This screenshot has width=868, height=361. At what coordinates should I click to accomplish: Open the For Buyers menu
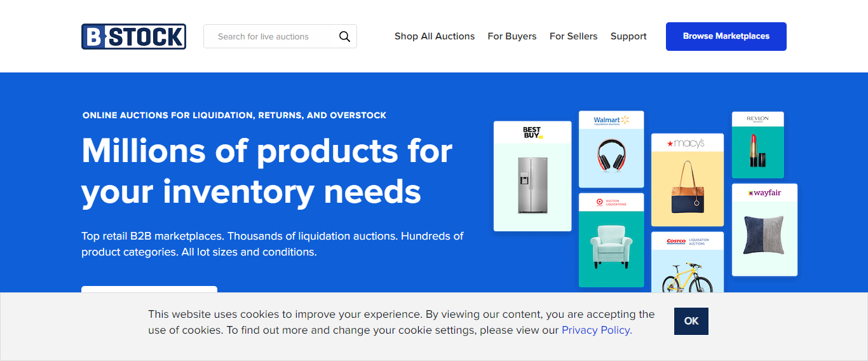[512, 36]
